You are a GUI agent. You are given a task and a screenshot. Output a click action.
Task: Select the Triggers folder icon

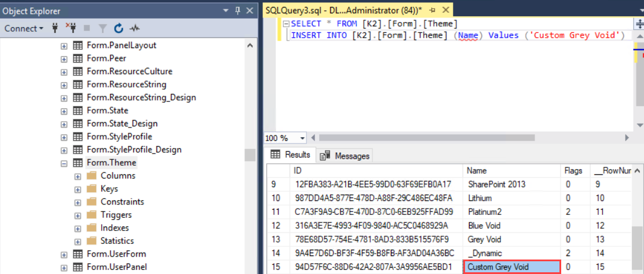click(x=92, y=215)
